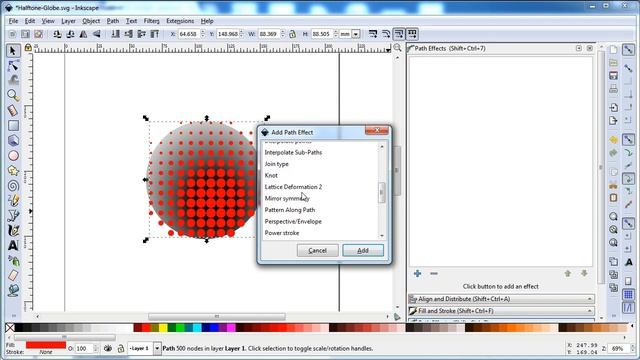
Task: Open the units mm dropdown
Action: [x=356, y=34]
